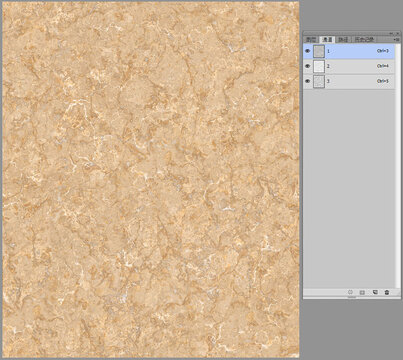Switch to the first Layers tab
The width and height of the screenshot is (403, 360).
click(311, 39)
